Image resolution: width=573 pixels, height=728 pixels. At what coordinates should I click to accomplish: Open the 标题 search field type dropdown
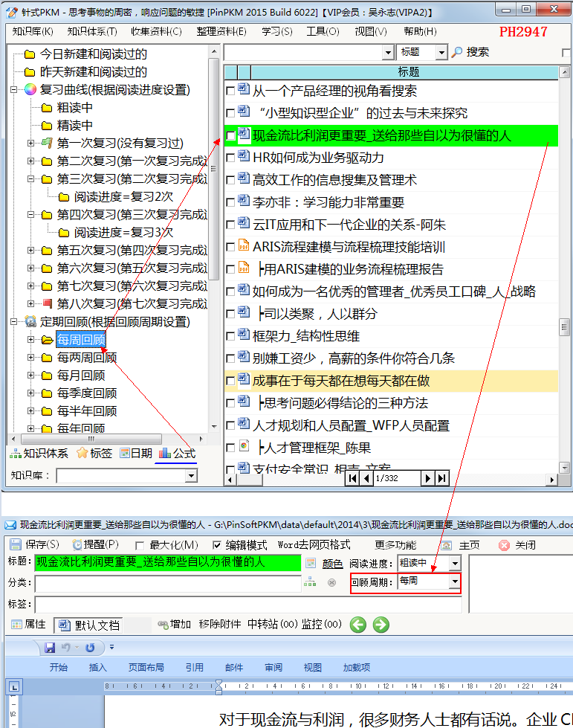pyautogui.click(x=441, y=52)
